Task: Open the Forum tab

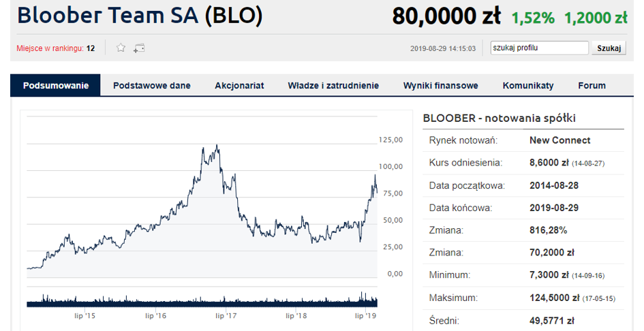Action: click(x=592, y=85)
